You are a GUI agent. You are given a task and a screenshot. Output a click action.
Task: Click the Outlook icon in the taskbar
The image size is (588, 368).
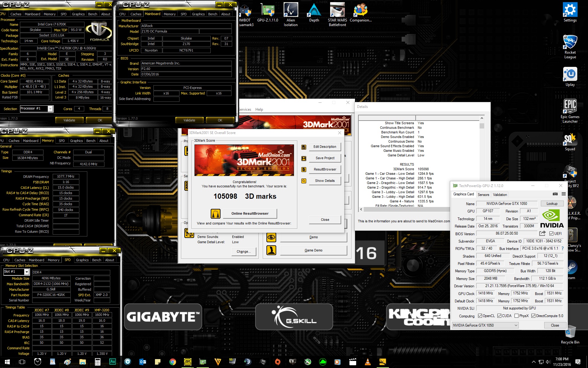[143, 362]
